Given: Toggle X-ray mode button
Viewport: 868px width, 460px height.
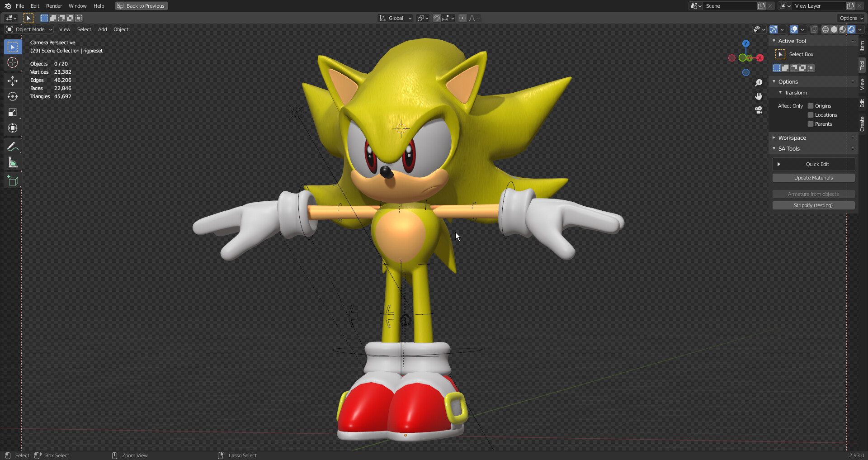Looking at the screenshot, I should coord(814,29).
